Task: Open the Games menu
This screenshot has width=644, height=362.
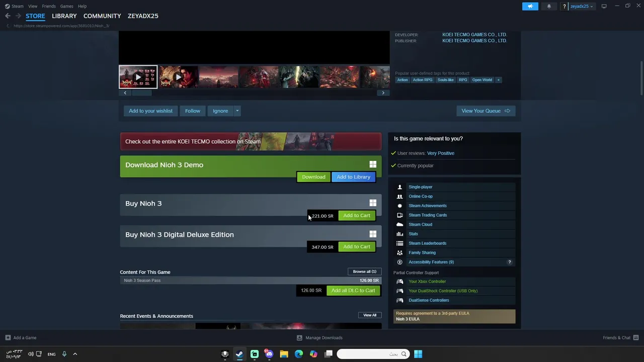Action: (x=66, y=6)
